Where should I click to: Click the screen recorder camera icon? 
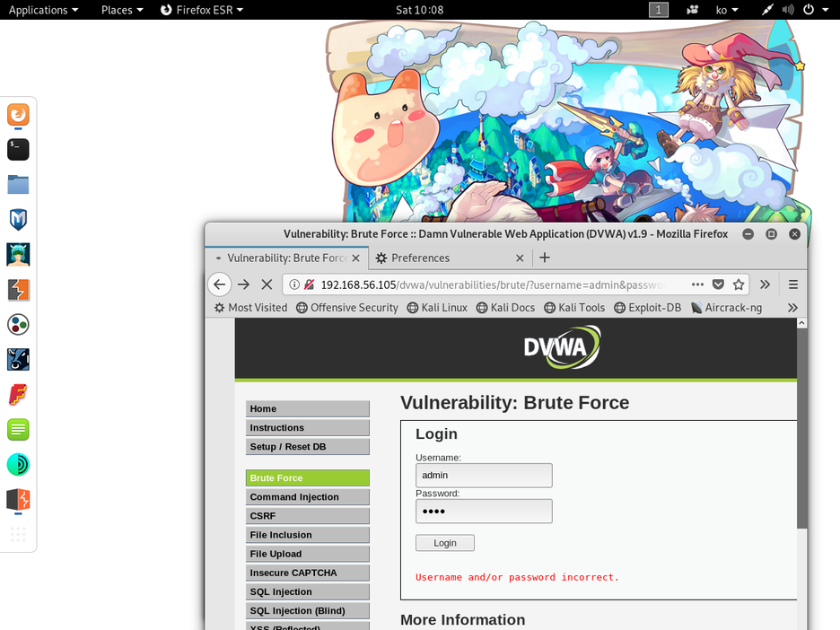[x=692, y=10]
